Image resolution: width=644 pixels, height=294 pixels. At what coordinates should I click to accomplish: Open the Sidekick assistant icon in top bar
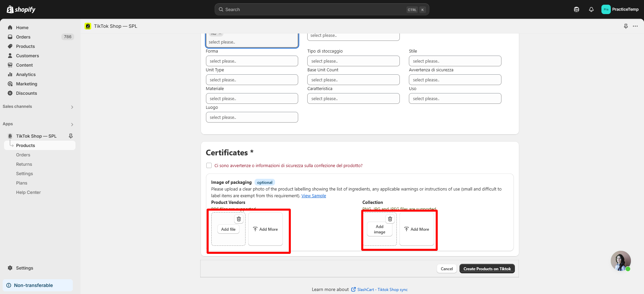pos(576,9)
